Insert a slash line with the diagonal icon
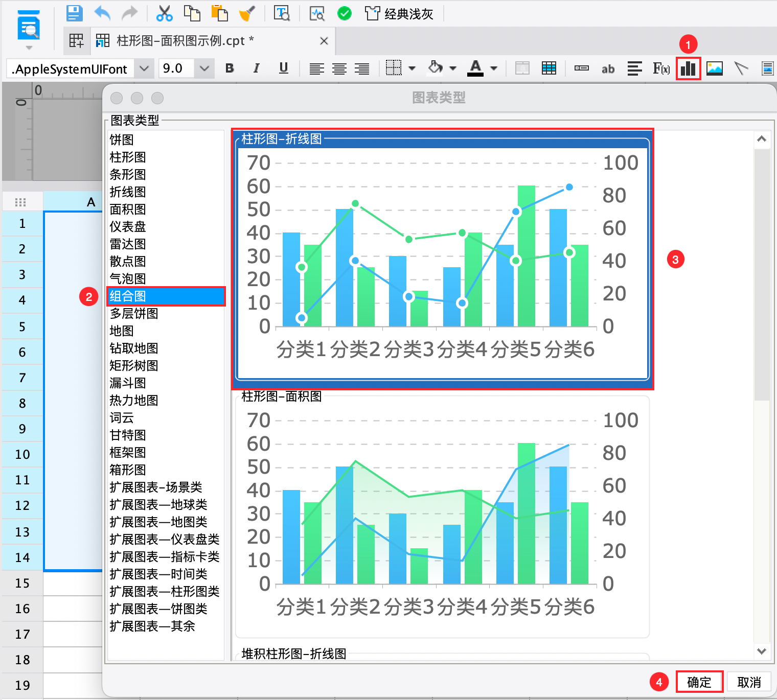Viewport: 777px width, 700px height. (x=741, y=68)
